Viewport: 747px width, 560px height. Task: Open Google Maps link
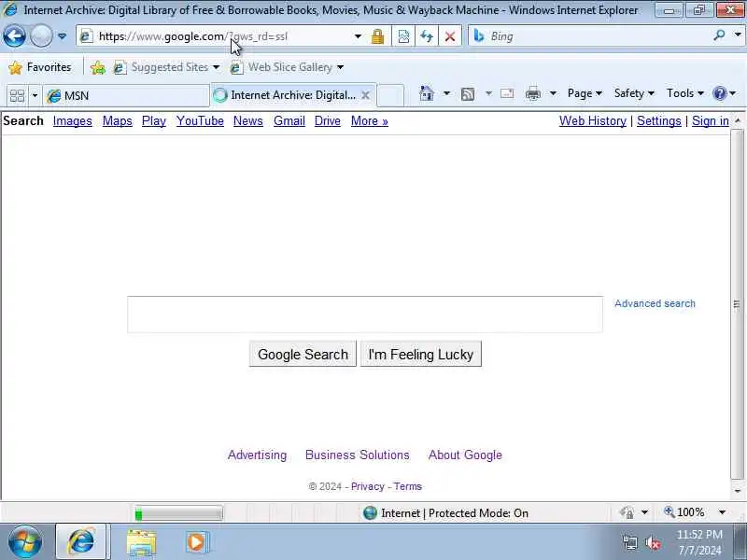coord(118,121)
